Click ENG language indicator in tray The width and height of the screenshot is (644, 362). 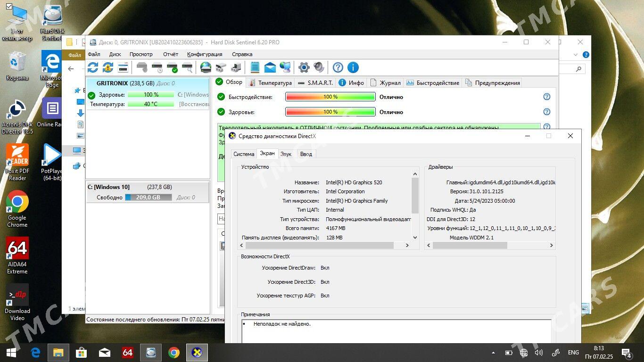(x=573, y=353)
